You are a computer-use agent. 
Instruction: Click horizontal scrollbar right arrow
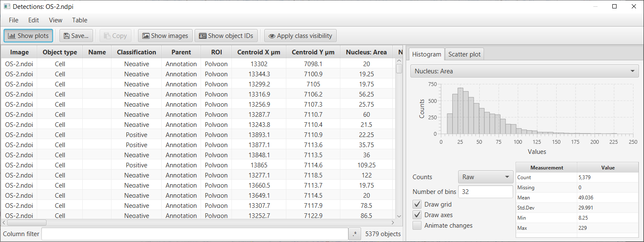pos(392,222)
